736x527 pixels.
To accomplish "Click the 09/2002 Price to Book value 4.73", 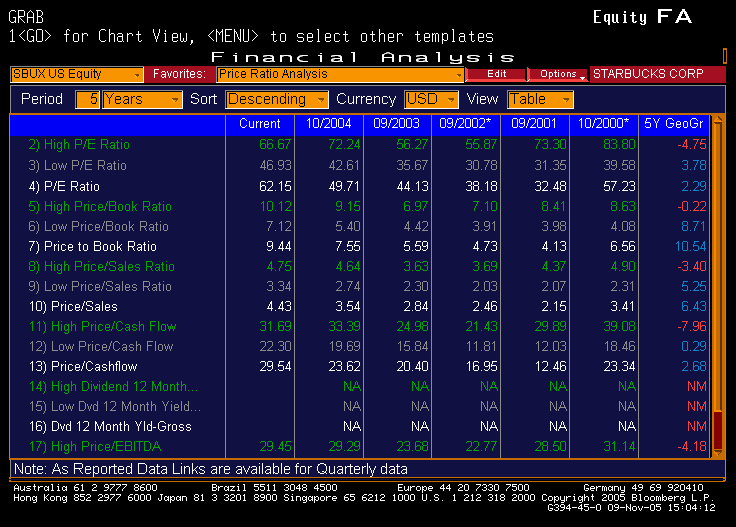I will pyautogui.click(x=485, y=247).
